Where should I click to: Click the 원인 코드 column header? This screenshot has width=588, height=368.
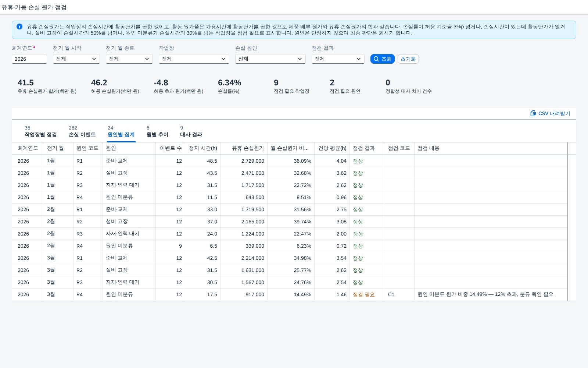88,148
